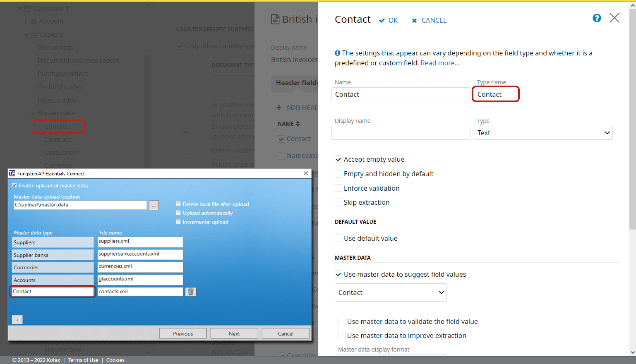
Task: Click the plus button to add master data type
Action: coord(17,320)
